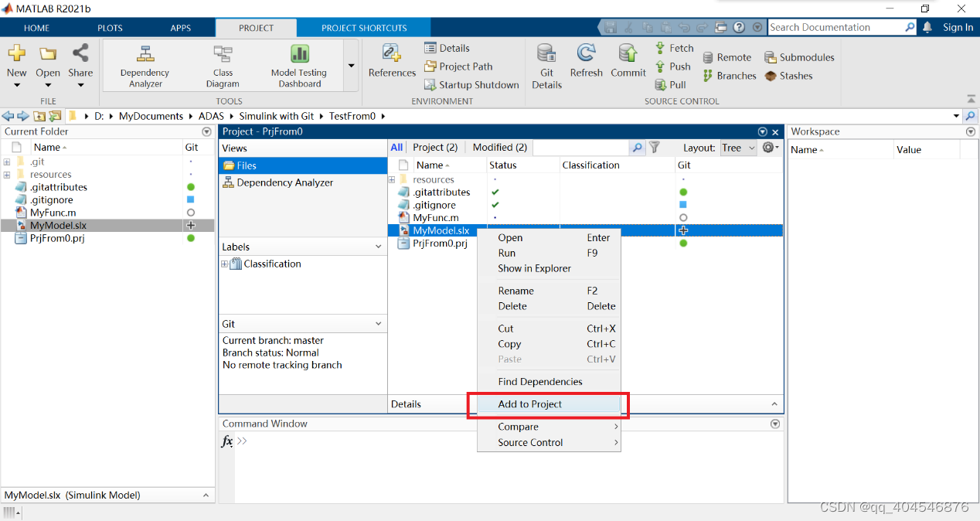Click in Search Documentation field
This screenshot has height=521, width=980.
[835, 27]
